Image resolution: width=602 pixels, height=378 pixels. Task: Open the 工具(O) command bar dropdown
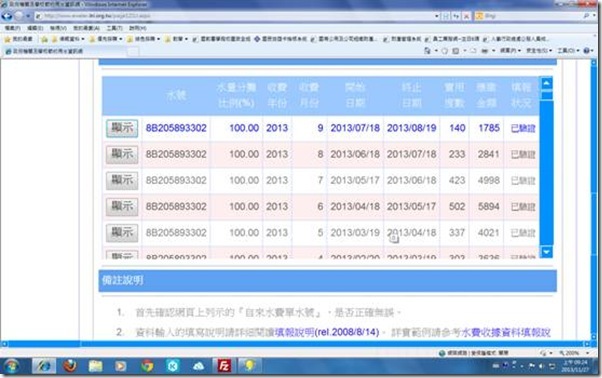point(568,51)
